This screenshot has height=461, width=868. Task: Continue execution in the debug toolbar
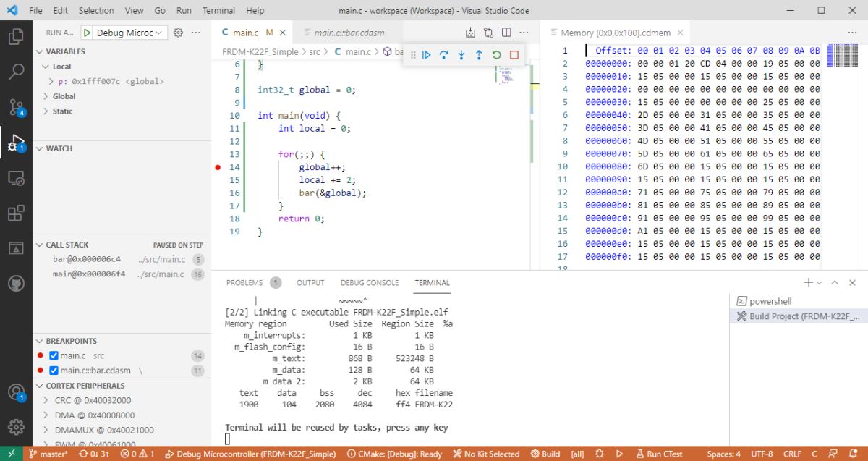click(427, 55)
